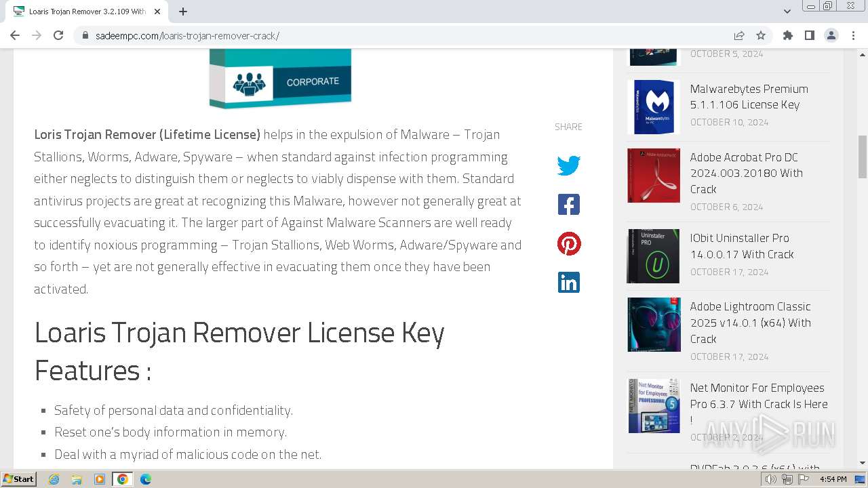Viewport: 868px width, 488px height.
Task: Open Windows Media Player from the taskbar
Action: [x=100, y=479]
